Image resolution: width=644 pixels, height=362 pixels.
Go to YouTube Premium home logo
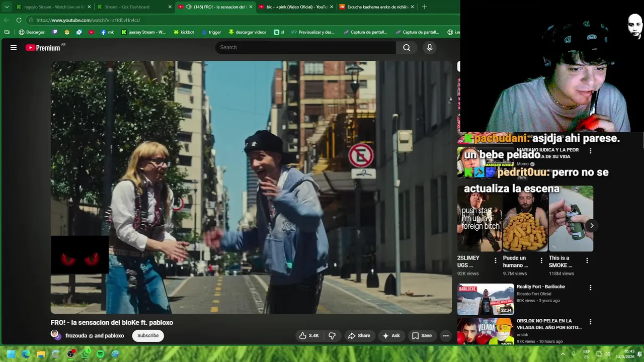[43, 48]
